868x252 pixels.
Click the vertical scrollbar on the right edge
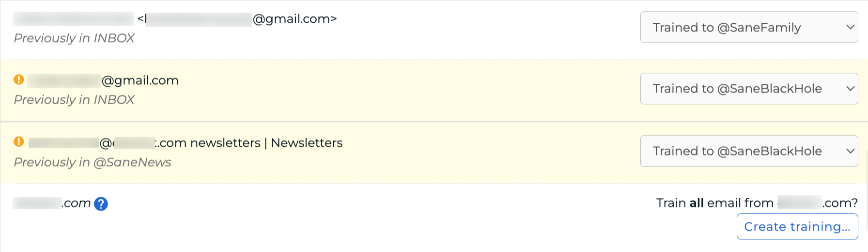pyautogui.click(x=866, y=165)
